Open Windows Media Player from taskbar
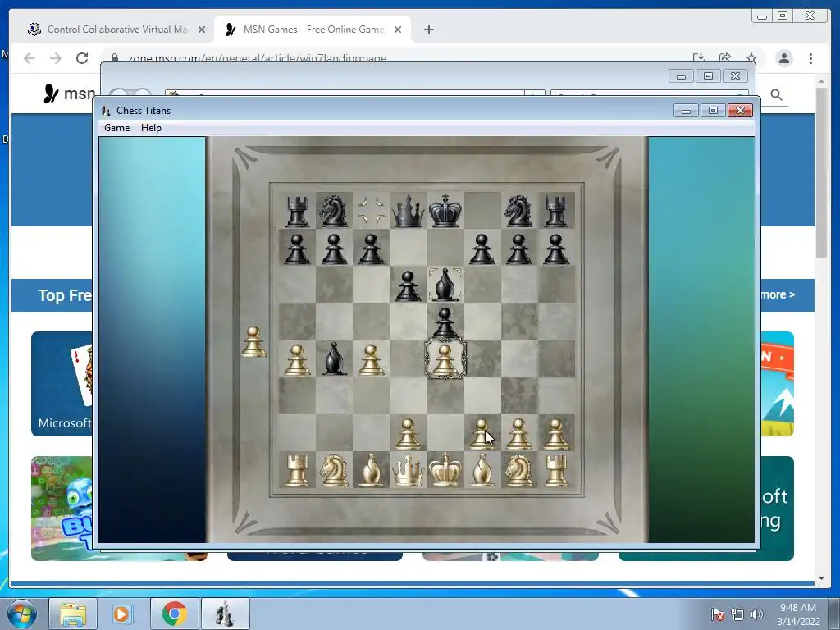 tap(123, 614)
